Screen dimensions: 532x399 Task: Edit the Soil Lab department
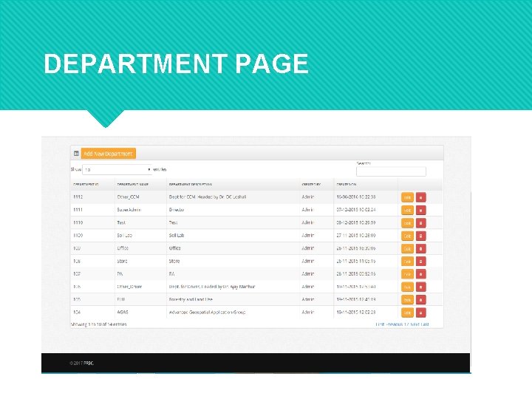pyautogui.click(x=407, y=236)
